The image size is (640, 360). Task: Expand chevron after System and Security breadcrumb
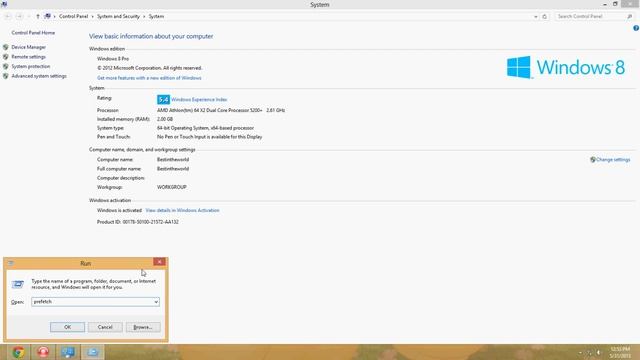pyautogui.click(x=144, y=17)
